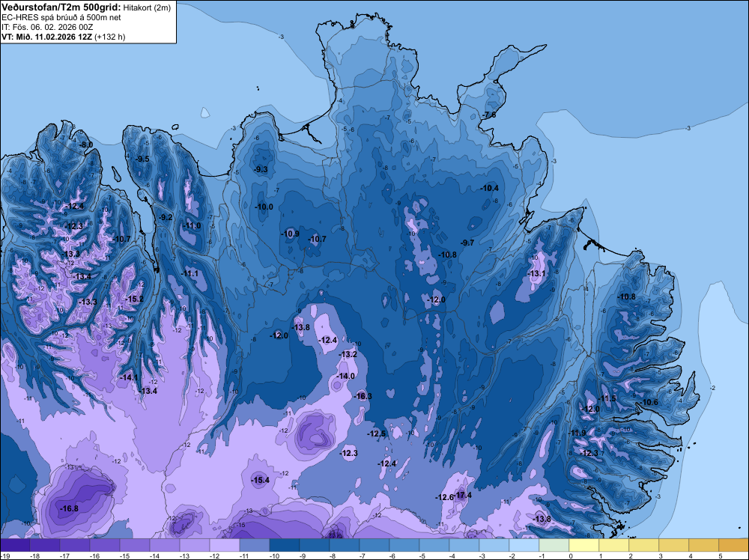
Task: Click the VT: Mið. 11.02.2026 12Z valid time
Action: pos(46,37)
